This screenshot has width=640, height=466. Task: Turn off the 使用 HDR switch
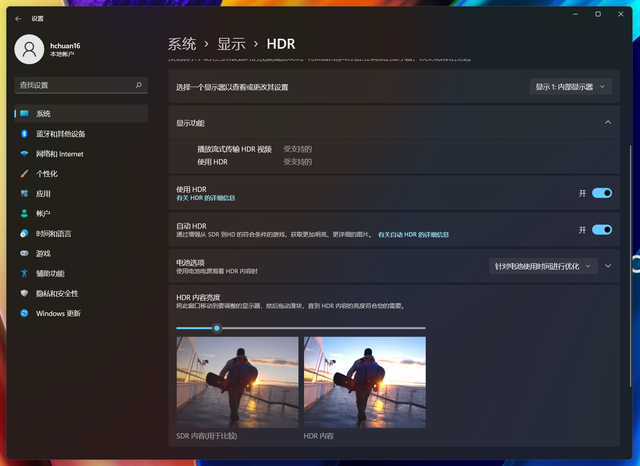[601, 193]
